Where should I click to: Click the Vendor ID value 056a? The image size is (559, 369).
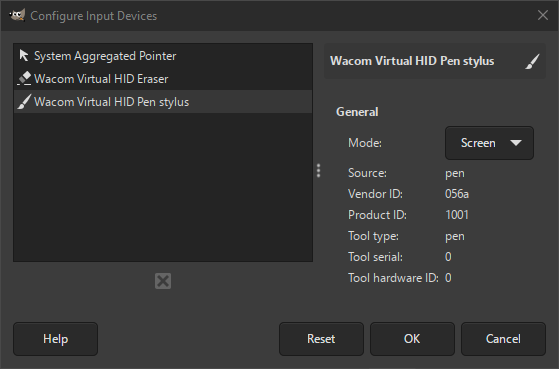pos(457,194)
